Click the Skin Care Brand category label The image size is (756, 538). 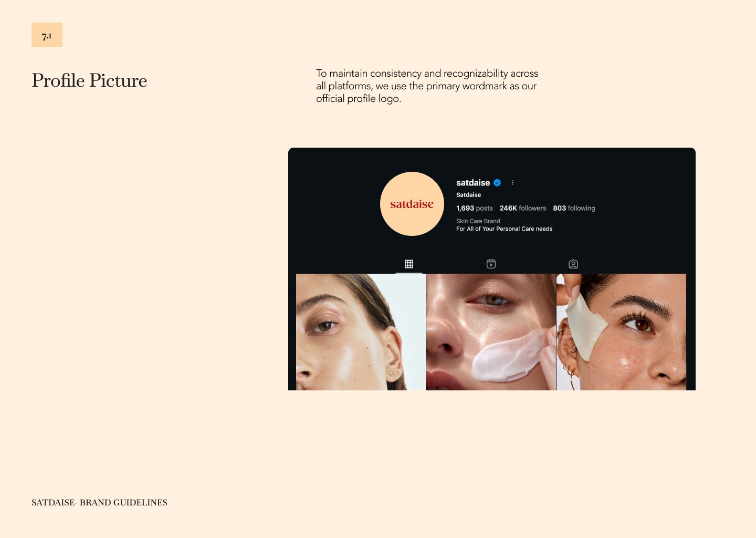[478, 221]
